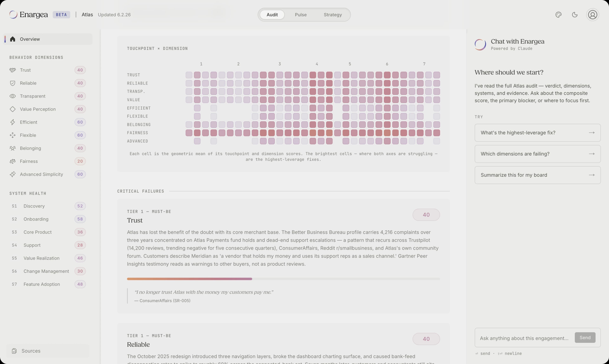Open the theme palette icon

(x=558, y=15)
